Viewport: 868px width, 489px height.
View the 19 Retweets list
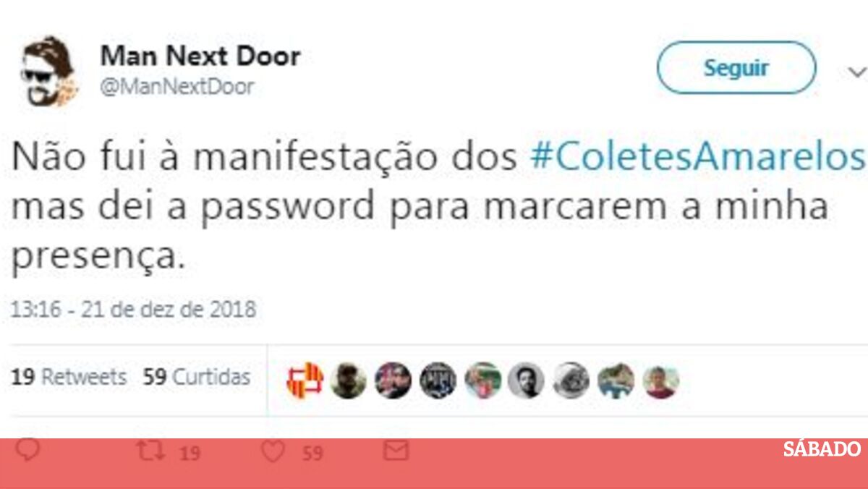69,377
